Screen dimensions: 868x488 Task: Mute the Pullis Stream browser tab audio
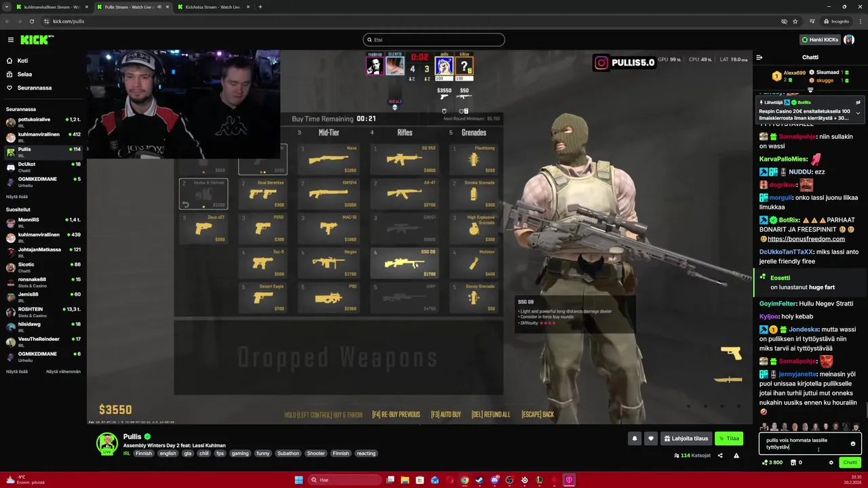coord(159,7)
